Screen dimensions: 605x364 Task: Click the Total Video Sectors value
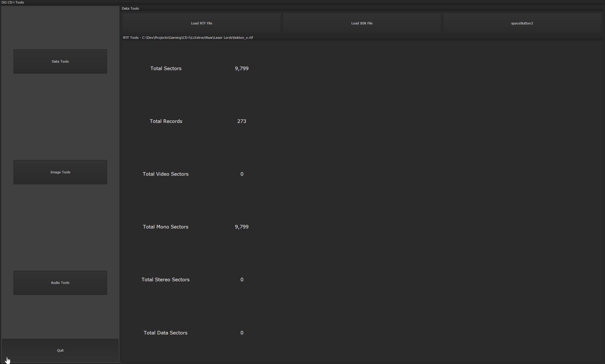(x=242, y=174)
